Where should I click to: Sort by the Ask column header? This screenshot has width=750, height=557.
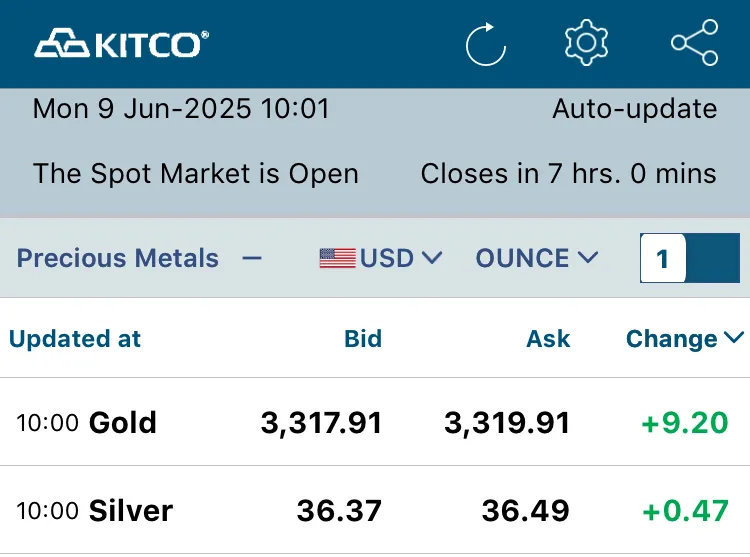tap(548, 339)
